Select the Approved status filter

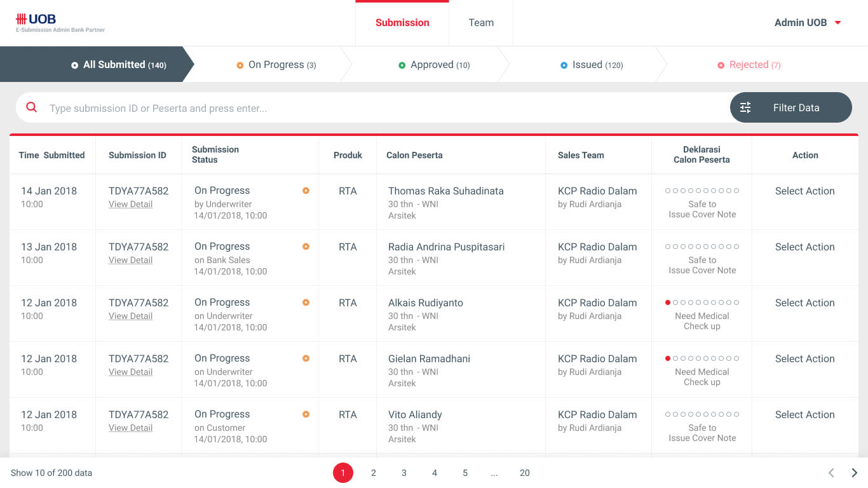click(x=433, y=65)
